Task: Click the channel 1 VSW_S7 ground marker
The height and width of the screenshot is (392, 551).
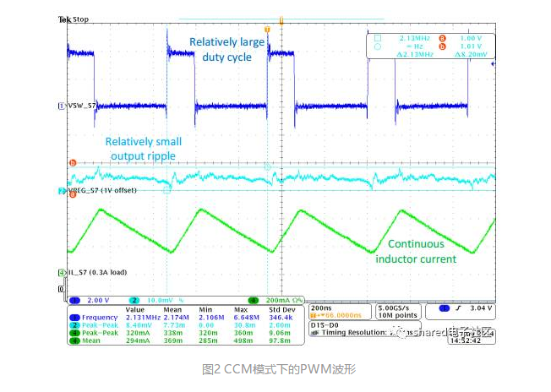Action: [61, 106]
